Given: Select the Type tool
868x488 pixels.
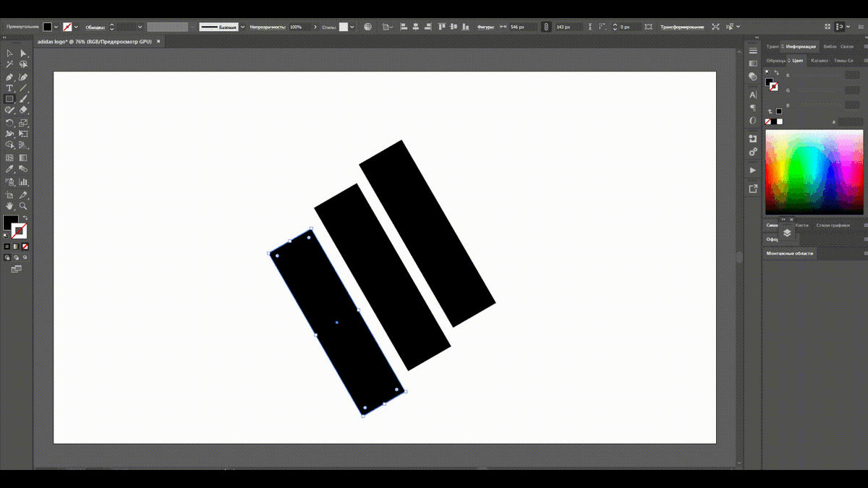Looking at the screenshot, I should pyautogui.click(x=9, y=87).
